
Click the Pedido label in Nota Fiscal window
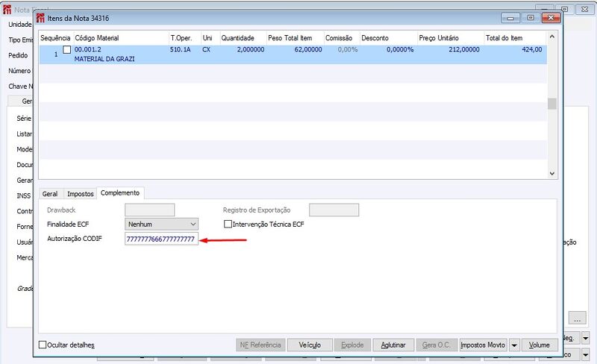(x=18, y=56)
